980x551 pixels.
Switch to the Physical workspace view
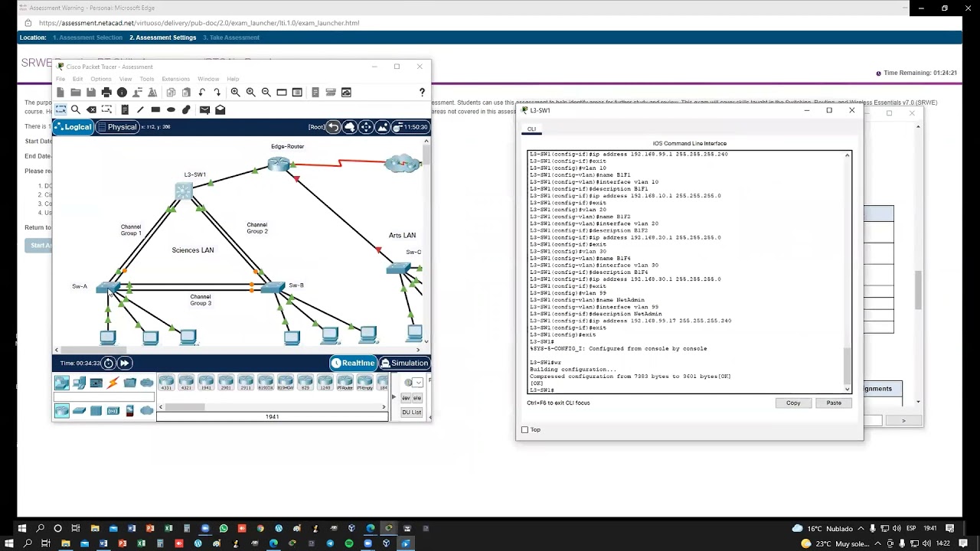click(117, 127)
